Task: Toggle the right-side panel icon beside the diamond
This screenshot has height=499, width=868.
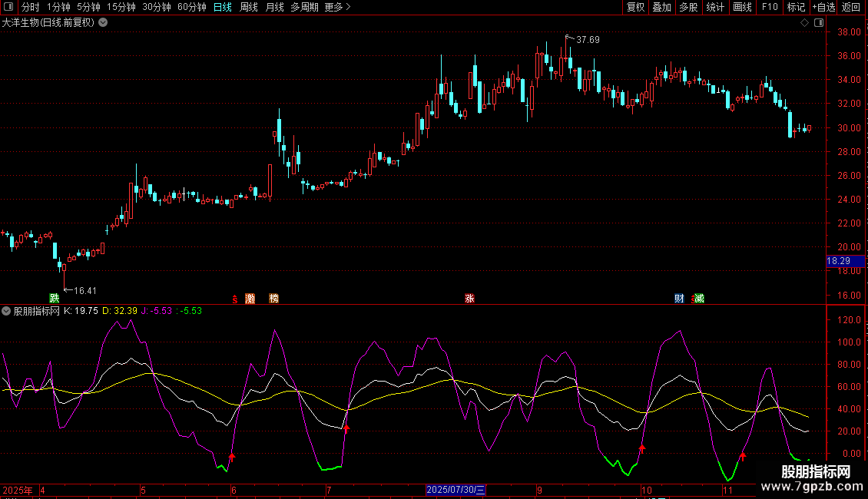Action: coord(818,23)
